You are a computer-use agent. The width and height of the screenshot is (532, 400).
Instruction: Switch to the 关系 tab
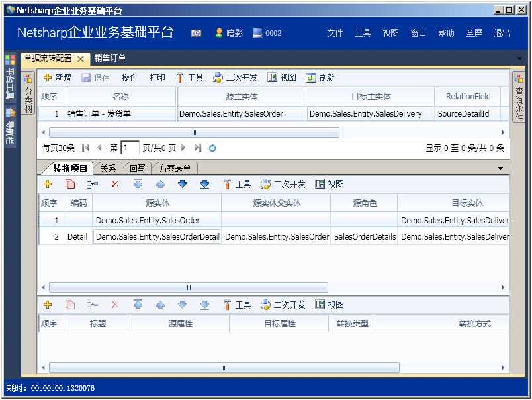pyautogui.click(x=108, y=168)
